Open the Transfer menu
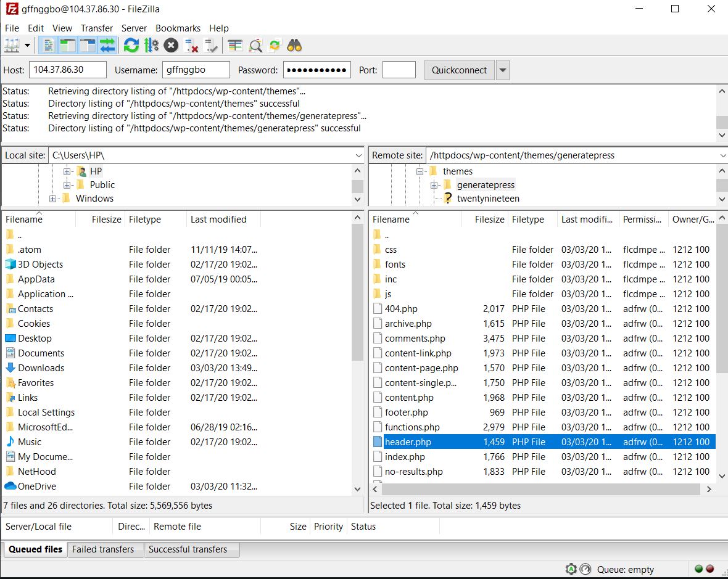This screenshot has width=728, height=579. click(97, 28)
